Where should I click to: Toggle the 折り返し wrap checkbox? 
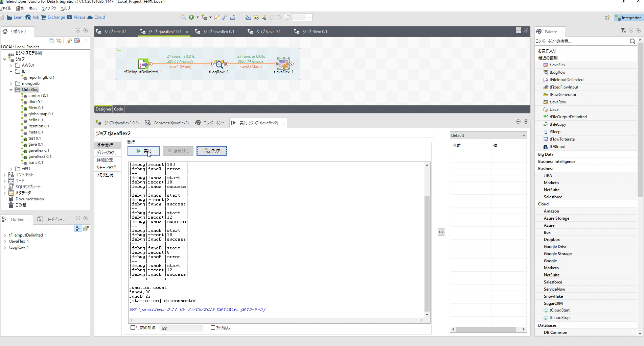point(213,327)
